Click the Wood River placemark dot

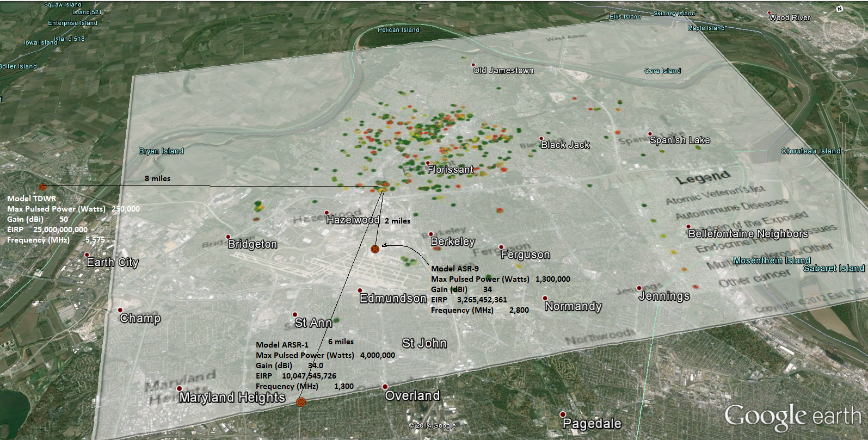769,13
